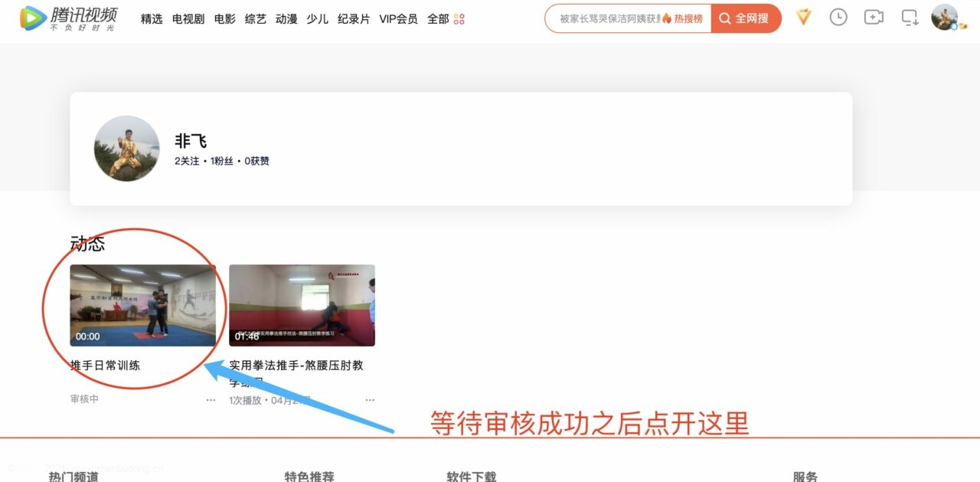Screen dimensions: 980x482
Task: Open the 推手日常训练 video thumbnail
Action: (x=143, y=306)
